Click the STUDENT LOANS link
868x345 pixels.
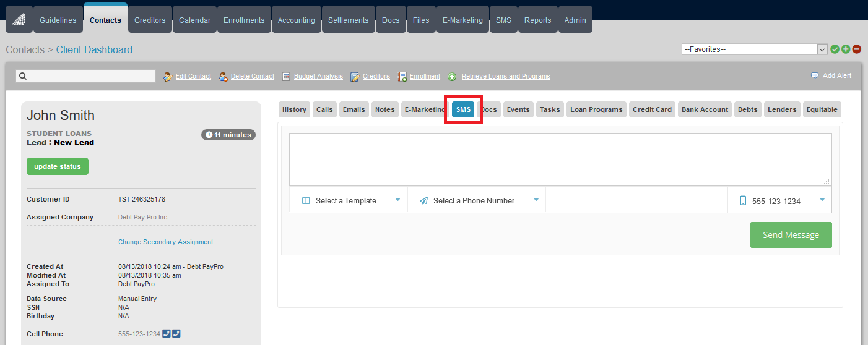(x=59, y=134)
